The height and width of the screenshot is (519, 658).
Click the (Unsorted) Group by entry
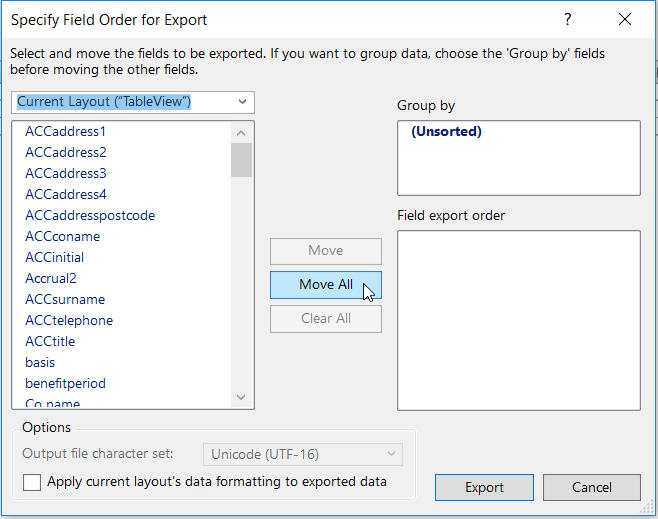(x=446, y=132)
